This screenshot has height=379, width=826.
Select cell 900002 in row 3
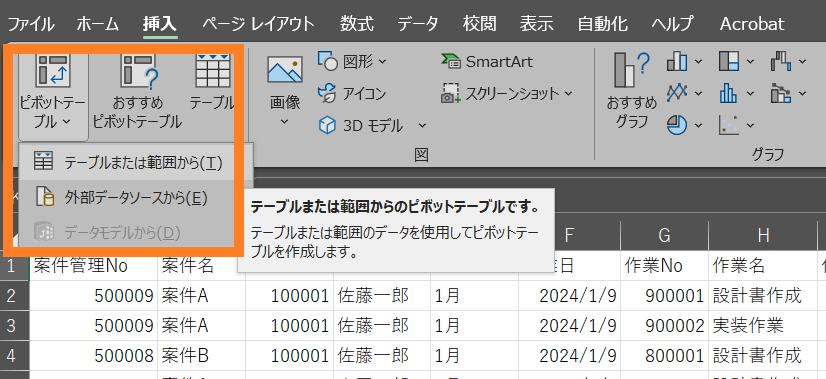point(664,326)
